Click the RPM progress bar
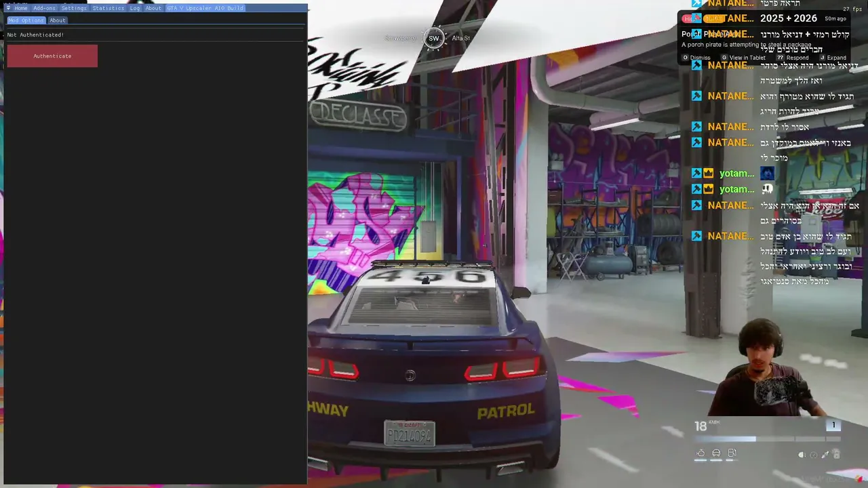The width and height of the screenshot is (868, 488). [768, 439]
